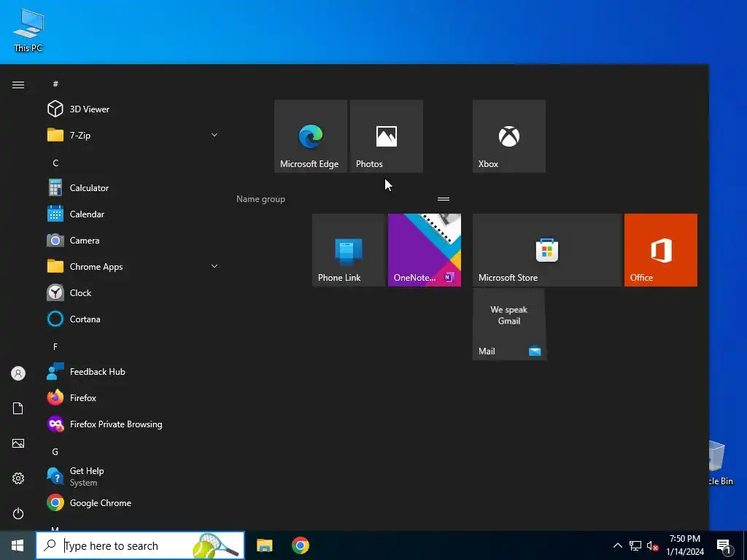
Task: Open the Xbox tile
Action: 508,136
